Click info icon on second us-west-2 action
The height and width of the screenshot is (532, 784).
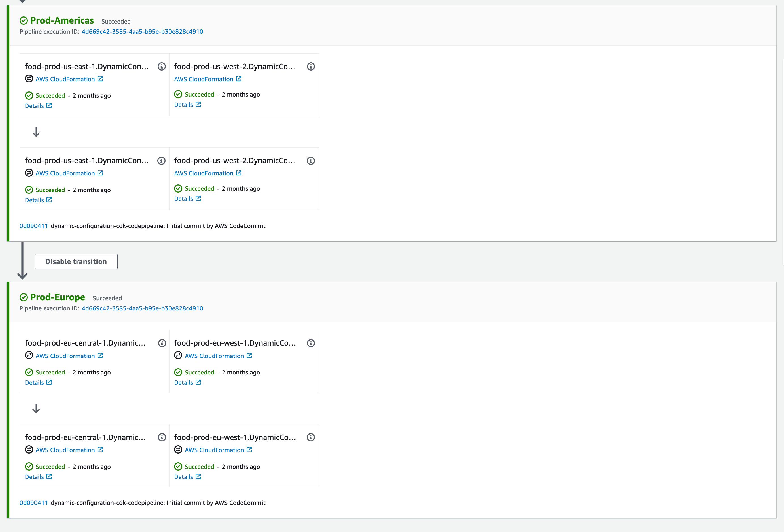coord(311,161)
